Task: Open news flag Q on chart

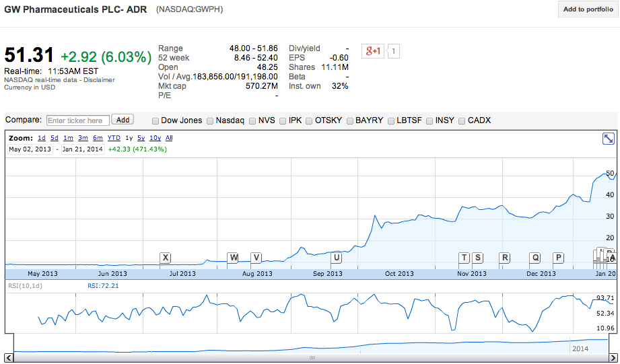Action: [535, 258]
